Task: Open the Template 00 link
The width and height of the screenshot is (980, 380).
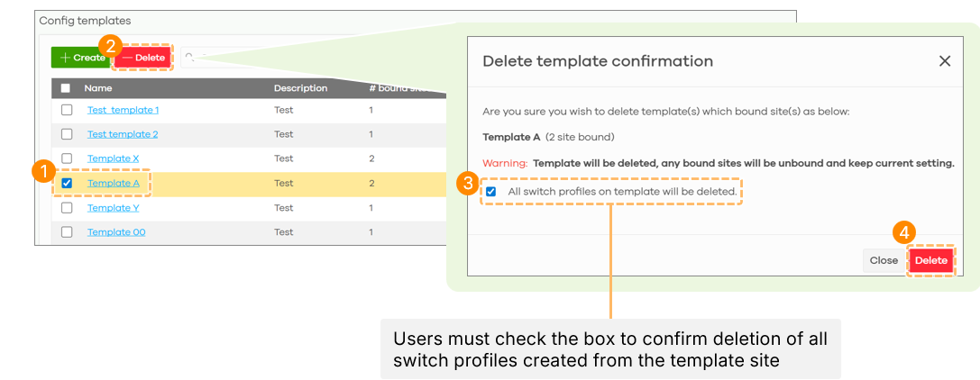Action: (x=115, y=232)
